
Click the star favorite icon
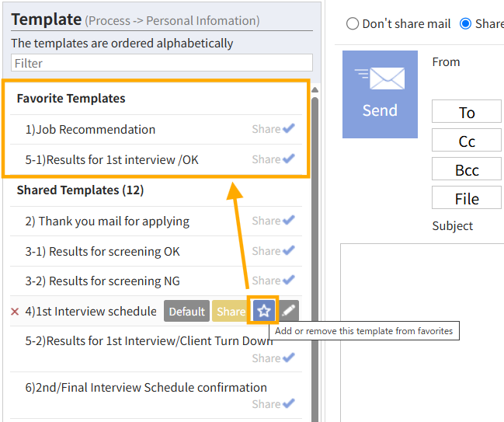(263, 311)
